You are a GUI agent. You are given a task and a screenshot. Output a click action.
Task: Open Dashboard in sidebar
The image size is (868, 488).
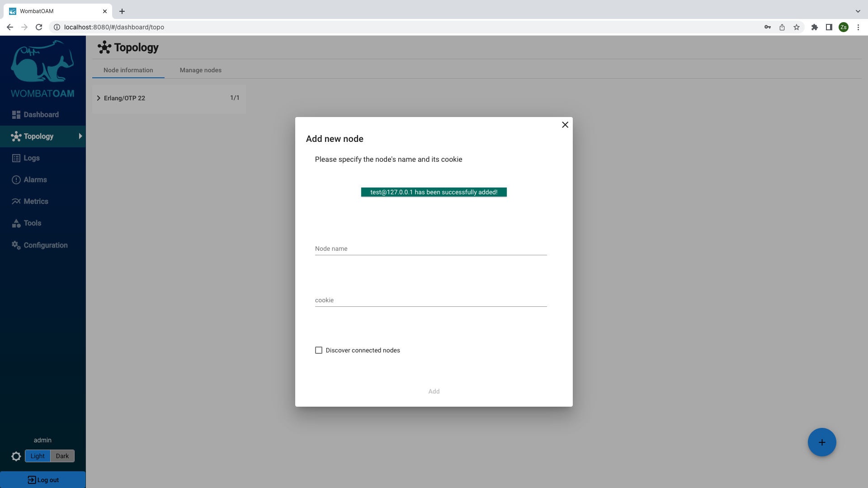[43, 115]
